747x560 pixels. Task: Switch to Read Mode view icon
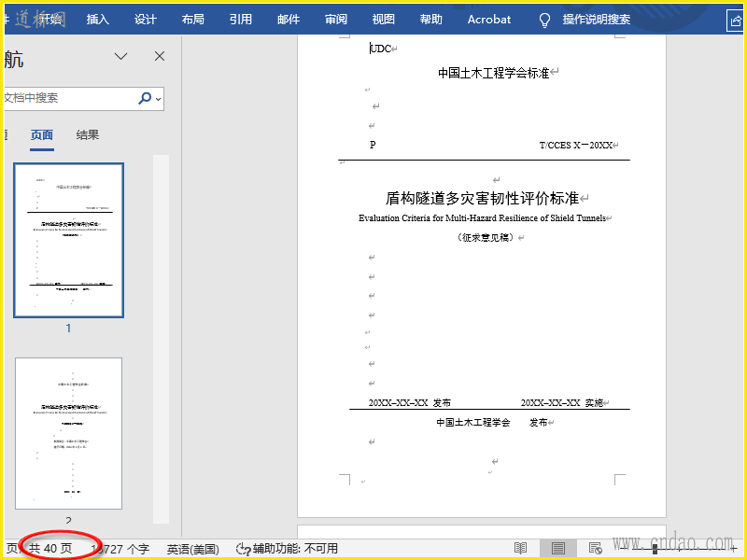[x=521, y=549]
